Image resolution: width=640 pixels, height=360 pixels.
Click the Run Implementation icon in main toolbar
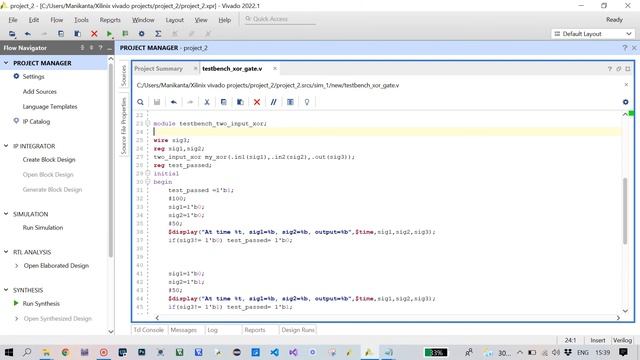[125, 34]
